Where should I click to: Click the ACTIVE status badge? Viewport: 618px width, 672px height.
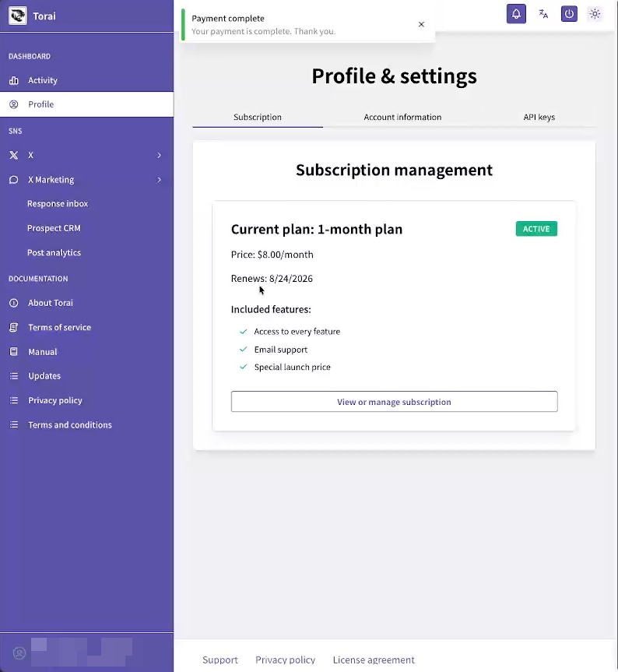(536, 229)
